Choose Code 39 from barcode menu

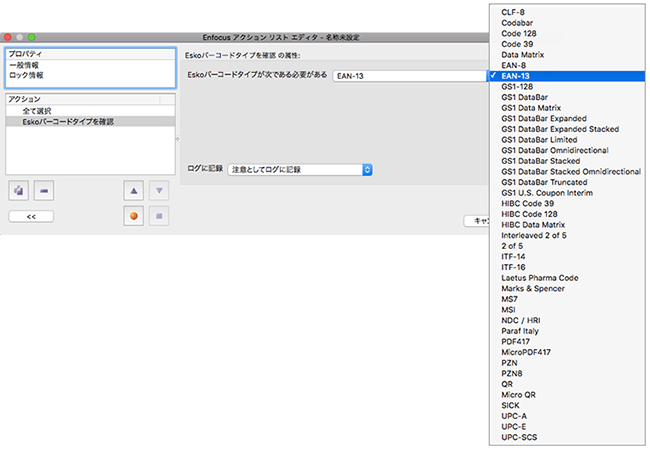pyautogui.click(x=567, y=44)
